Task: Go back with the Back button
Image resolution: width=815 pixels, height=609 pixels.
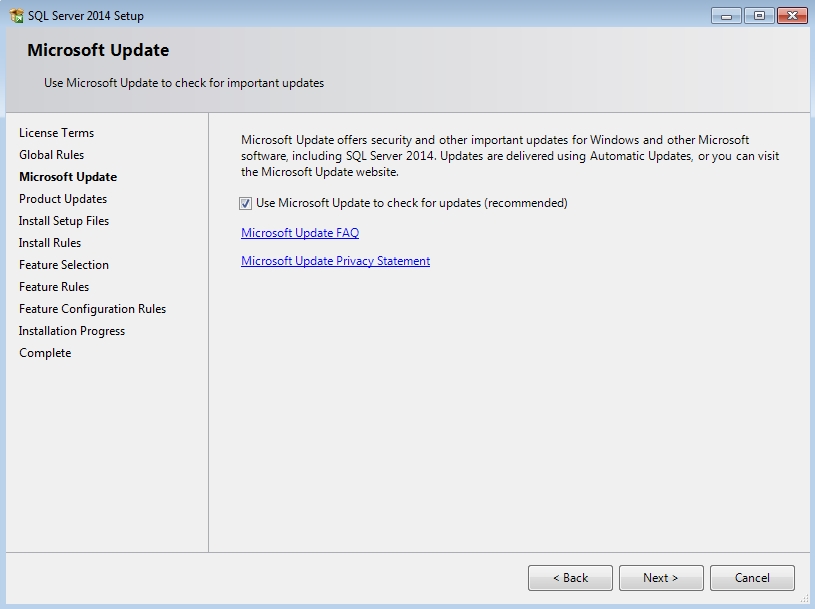Action: click(x=570, y=578)
